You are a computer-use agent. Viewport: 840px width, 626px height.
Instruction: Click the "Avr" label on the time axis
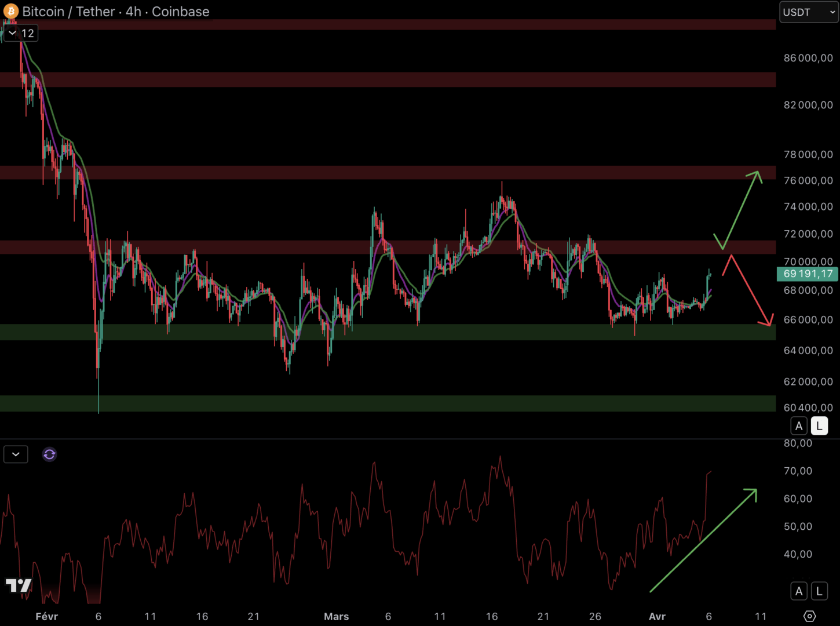pyautogui.click(x=657, y=616)
